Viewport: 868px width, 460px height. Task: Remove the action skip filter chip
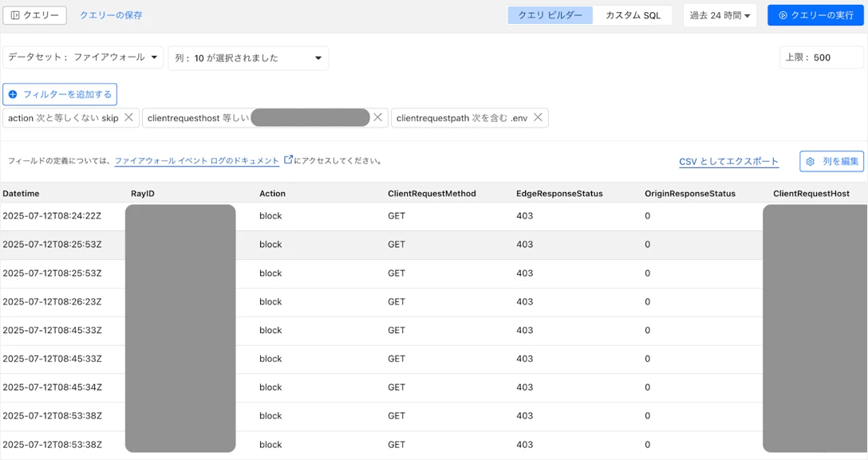(128, 118)
